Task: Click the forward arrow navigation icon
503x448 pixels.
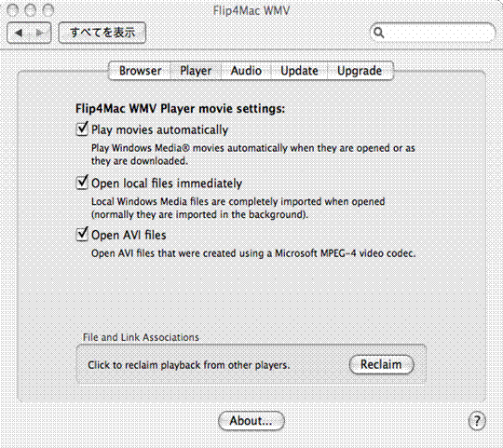Action: pos(40,33)
